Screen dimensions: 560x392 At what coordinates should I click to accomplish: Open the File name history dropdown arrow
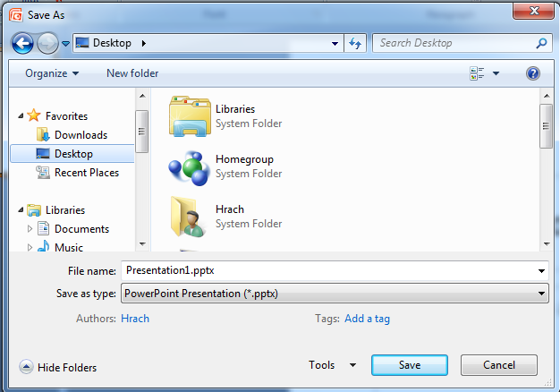click(x=541, y=270)
